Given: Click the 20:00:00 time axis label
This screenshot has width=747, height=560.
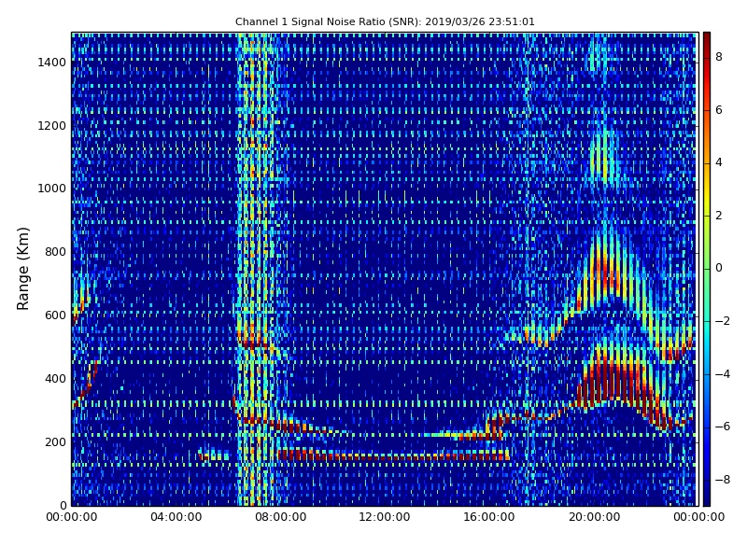Looking at the screenshot, I should point(595,517).
